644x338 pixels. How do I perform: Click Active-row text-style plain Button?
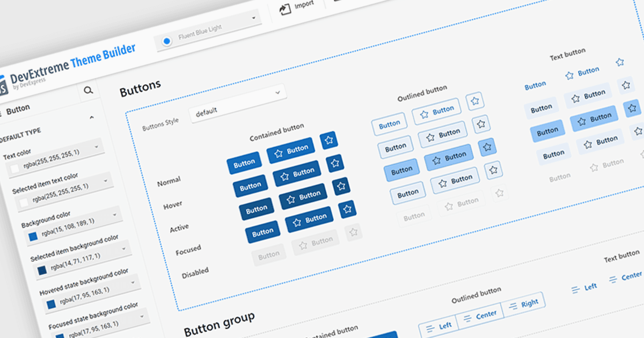pyautogui.click(x=547, y=131)
